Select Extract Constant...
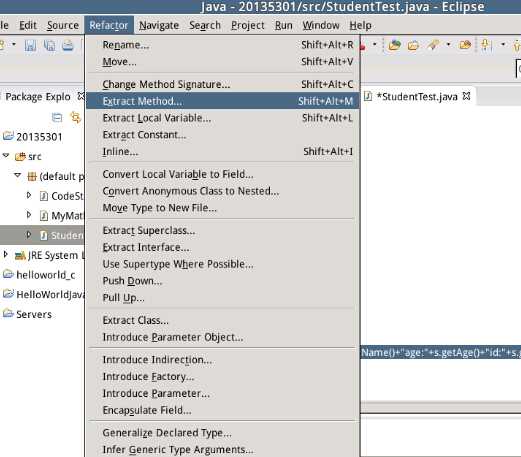Screen dimensions: 521x457 (x=223, y=135)
